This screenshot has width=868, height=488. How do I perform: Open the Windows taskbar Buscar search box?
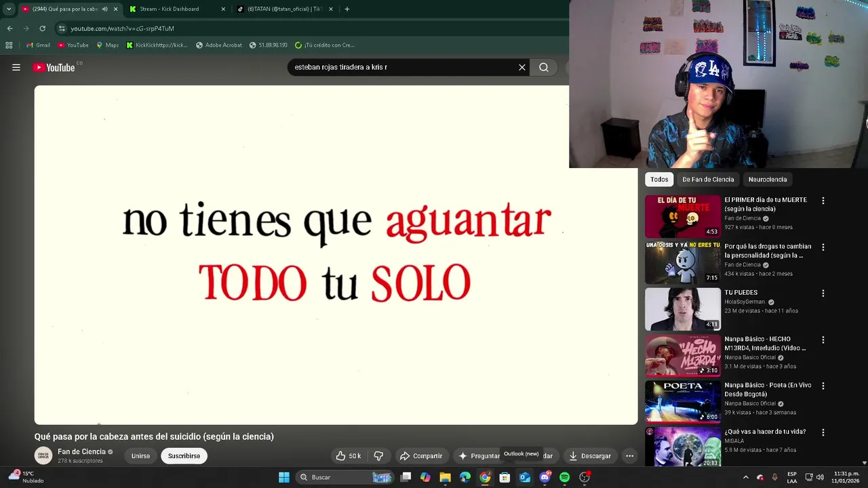[x=346, y=477]
